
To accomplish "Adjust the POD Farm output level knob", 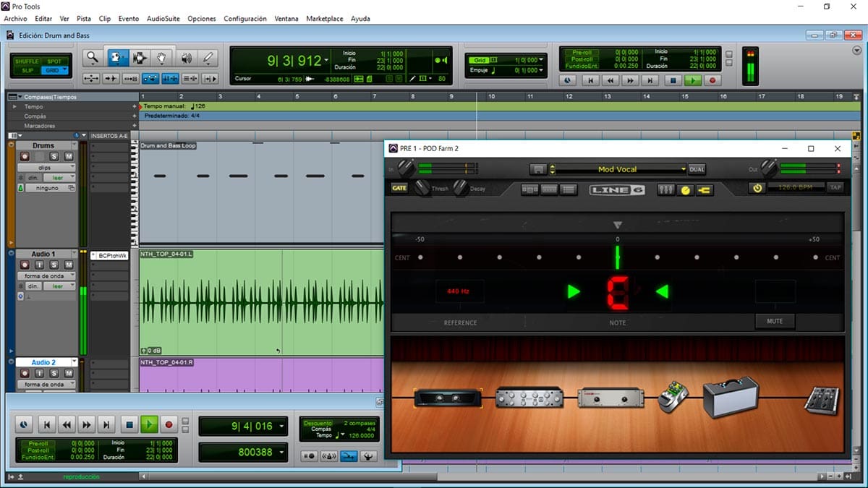I will click(x=770, y=168).
